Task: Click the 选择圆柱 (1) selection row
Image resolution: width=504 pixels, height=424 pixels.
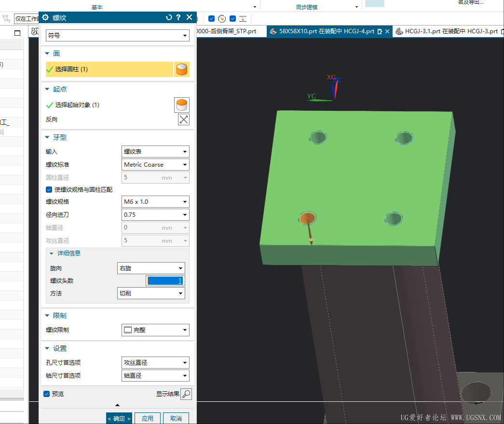Action: [109, 69]
